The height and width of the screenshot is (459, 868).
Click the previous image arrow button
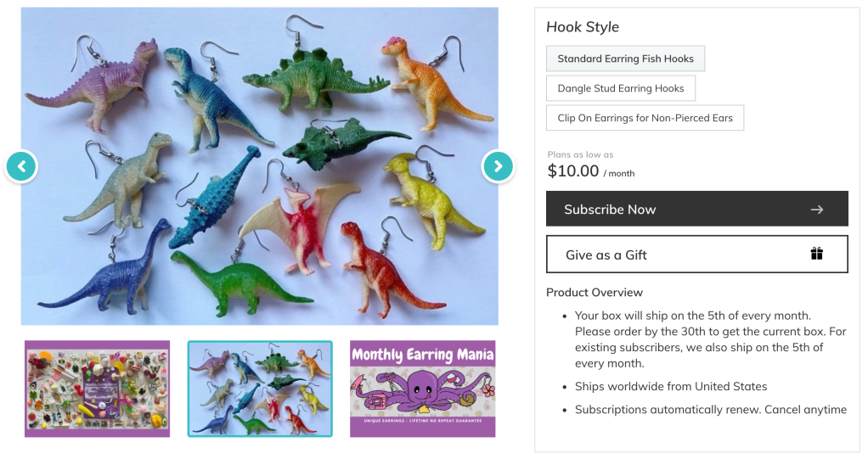[21, 166]
